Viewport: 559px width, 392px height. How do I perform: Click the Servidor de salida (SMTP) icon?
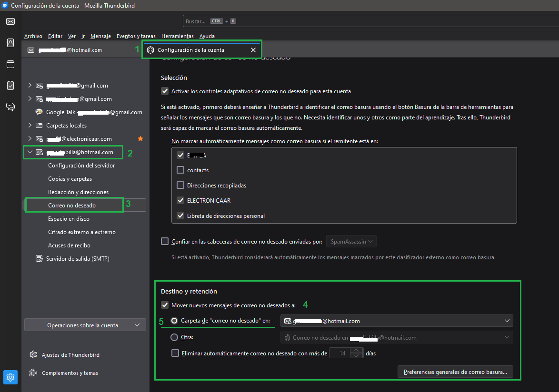point(39,258)
